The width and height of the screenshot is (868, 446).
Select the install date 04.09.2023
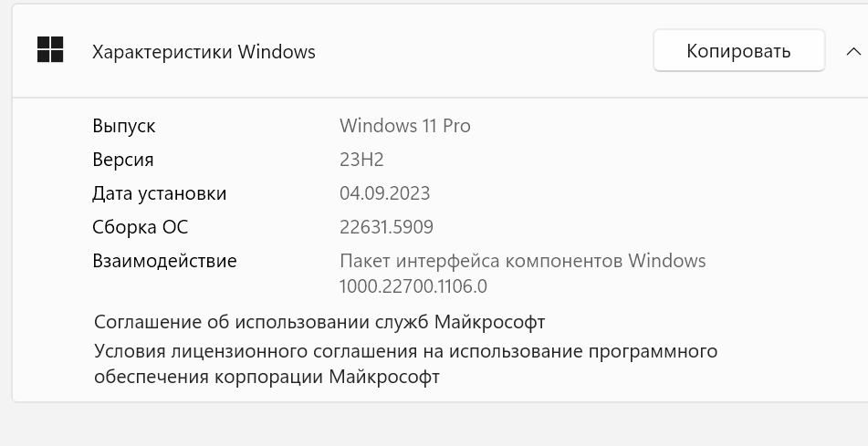tap(384, 193)
